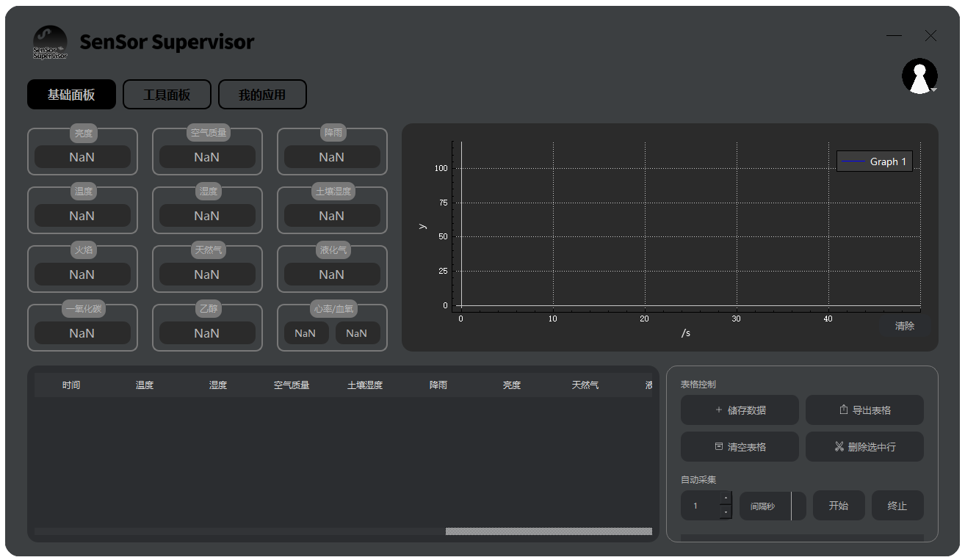The image size is (965, 560).
Task: Switch to the 我的应用 tab
Action: pos(262,95)
